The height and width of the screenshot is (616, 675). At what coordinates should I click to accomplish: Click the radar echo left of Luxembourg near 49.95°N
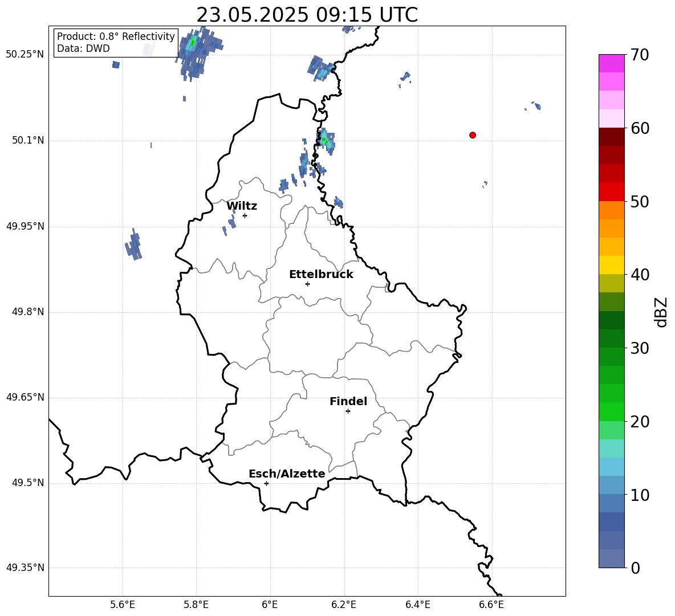(133, 244)
